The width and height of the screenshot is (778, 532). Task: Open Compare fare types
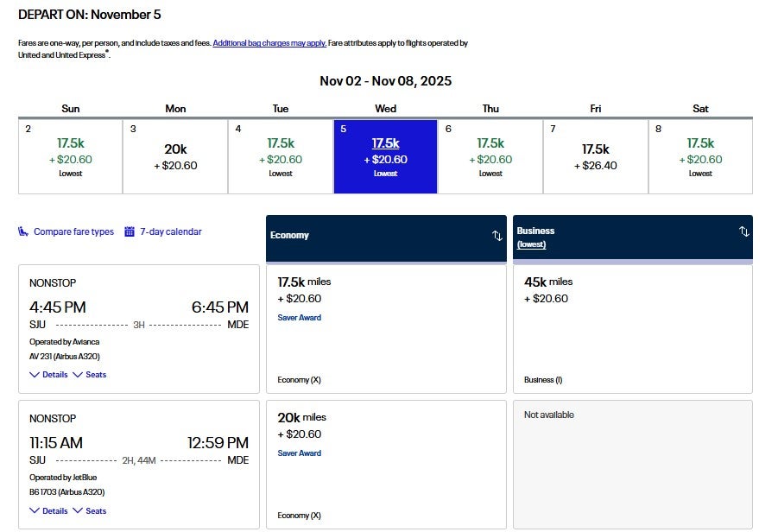click(73, 231)
